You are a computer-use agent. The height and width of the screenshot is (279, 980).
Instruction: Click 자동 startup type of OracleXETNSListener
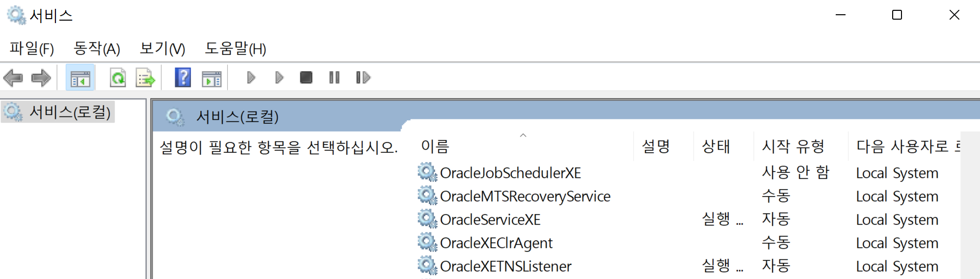pos(776,266)
